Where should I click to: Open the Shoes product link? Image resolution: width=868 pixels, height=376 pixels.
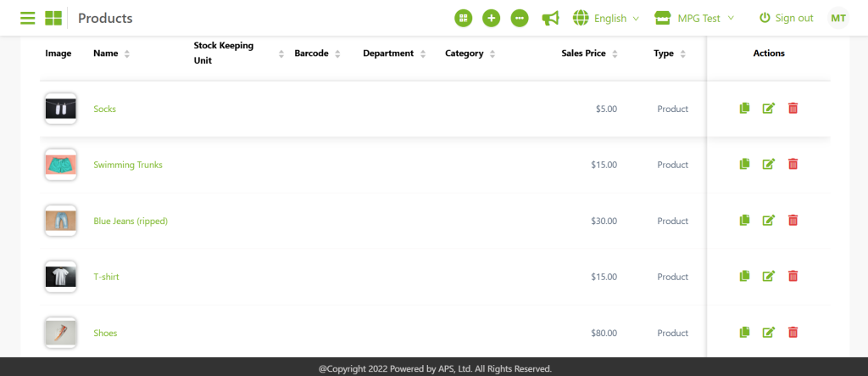pos(105,333)
